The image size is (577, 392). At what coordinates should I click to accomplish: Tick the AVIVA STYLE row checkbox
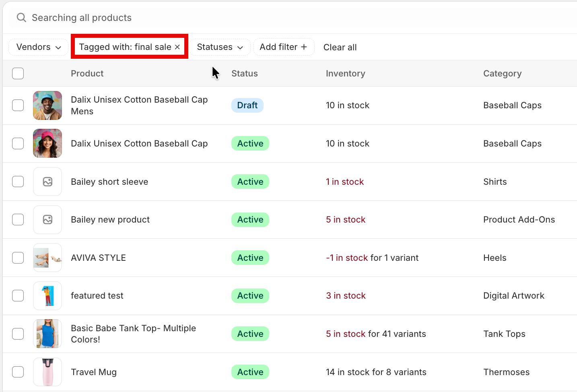pos(18,258)
